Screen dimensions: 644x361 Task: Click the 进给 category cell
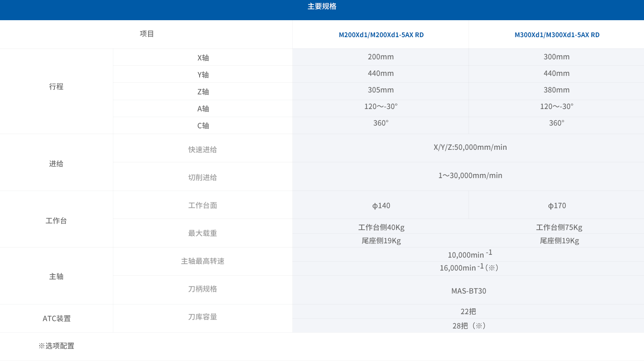pos(56,164)
